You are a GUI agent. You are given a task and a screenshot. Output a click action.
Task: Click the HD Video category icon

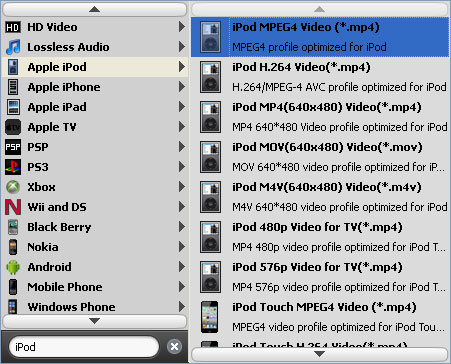point(13,27)
